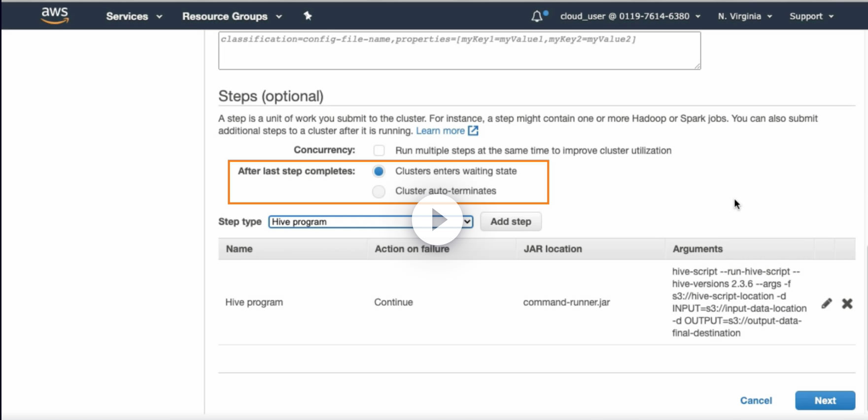Select Clusters enters waiting state option
Image resolution: width=868 pixels, height=420 pixels.
379,171
